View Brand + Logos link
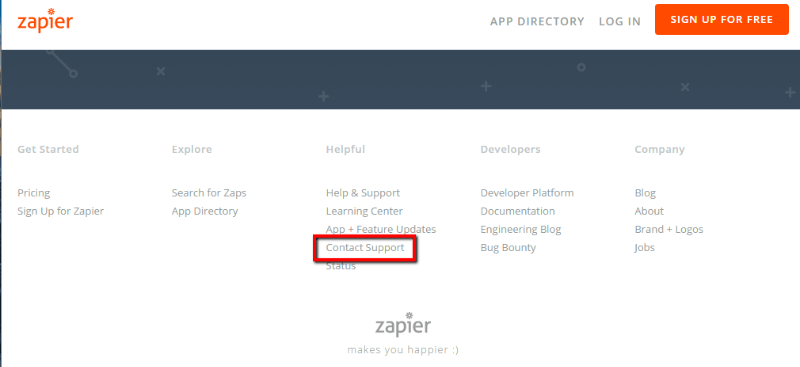 tap(669, 230)
